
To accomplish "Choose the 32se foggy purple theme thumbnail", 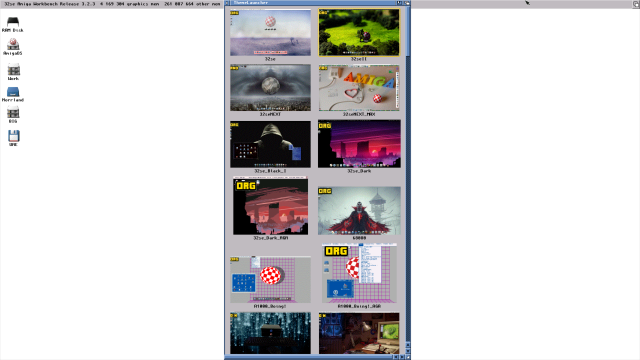I will click(270, 33).
